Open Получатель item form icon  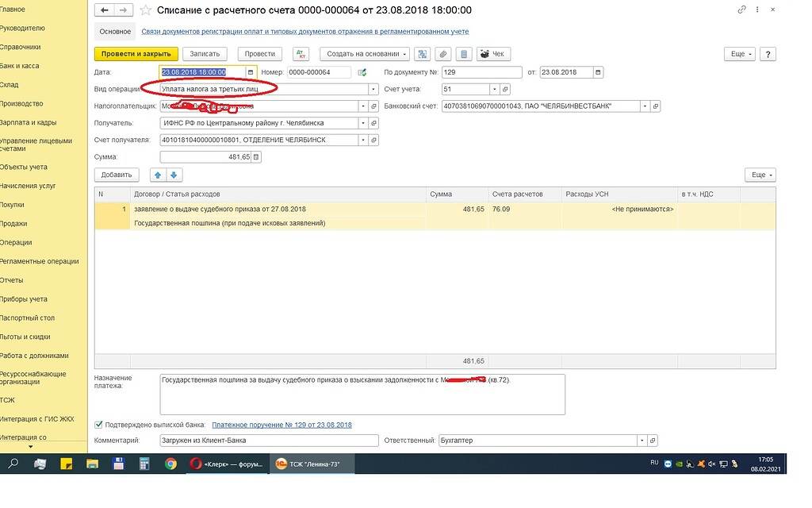[373, 123]
